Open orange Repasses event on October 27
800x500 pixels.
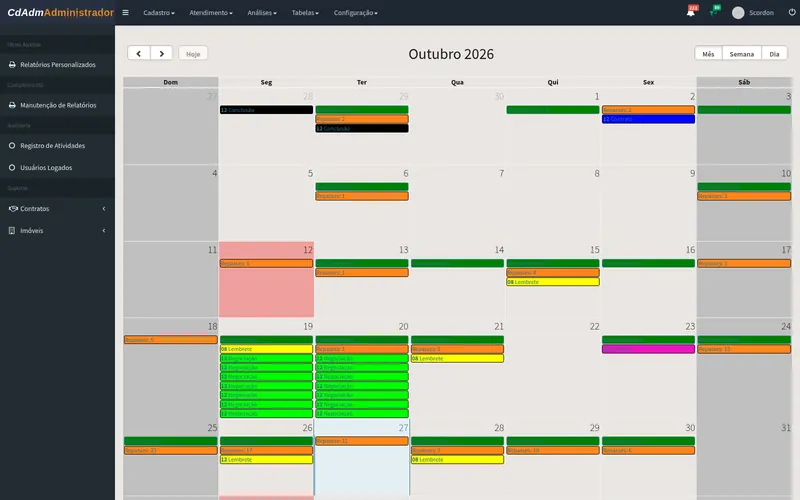coord(362,441)
